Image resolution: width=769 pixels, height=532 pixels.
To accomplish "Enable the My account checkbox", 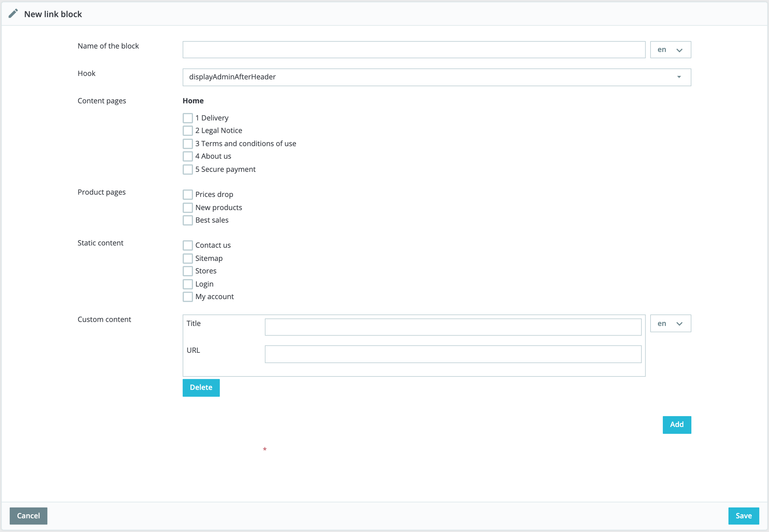I will pyautogui.click(x=188, y=297).
